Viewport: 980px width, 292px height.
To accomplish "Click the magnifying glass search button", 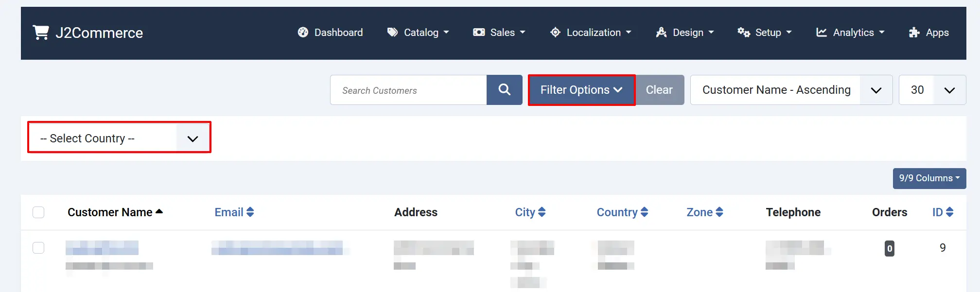I will (505, 90).
